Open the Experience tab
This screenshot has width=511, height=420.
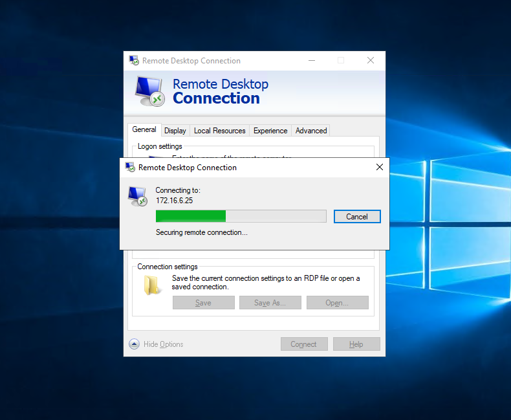click(270, 131)
